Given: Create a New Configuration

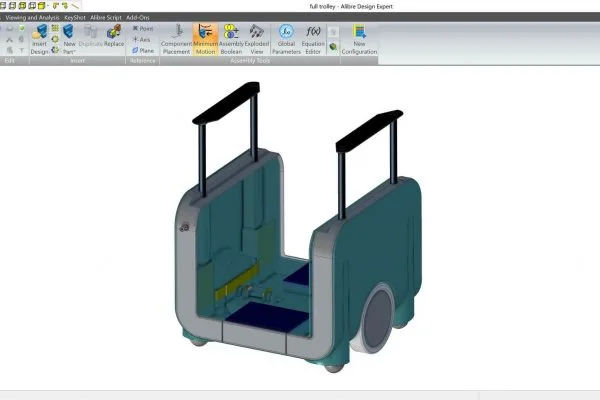Looking at the screenshot, I should click(x=359, y=39).
